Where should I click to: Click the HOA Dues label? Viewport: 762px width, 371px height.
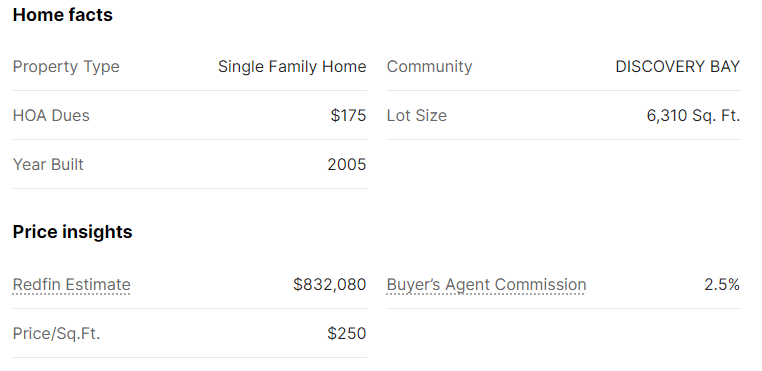click(51, 116)
